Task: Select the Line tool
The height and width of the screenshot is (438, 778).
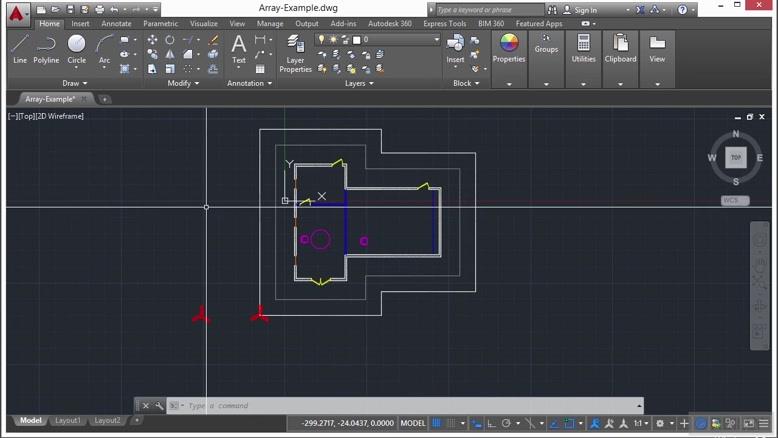Action: coord(20,49)
